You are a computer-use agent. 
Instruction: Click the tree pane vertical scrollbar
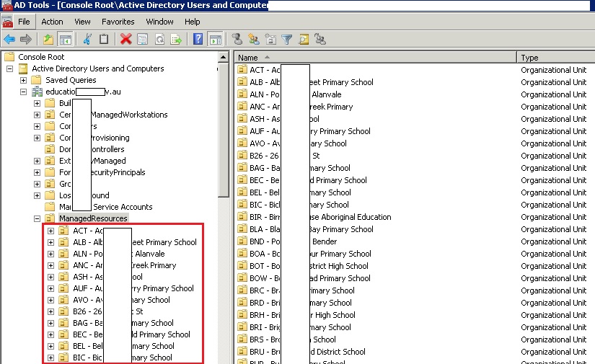coord(224,274)
